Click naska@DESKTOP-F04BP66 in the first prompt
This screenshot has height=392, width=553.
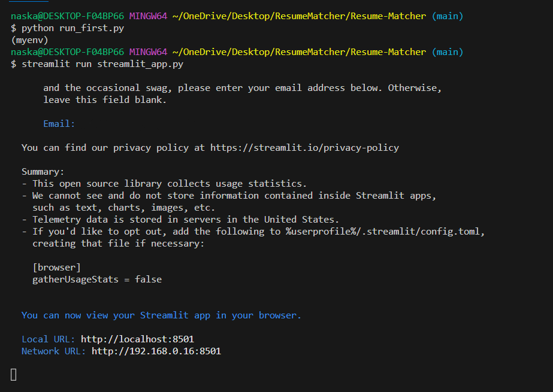click(67, 16)
